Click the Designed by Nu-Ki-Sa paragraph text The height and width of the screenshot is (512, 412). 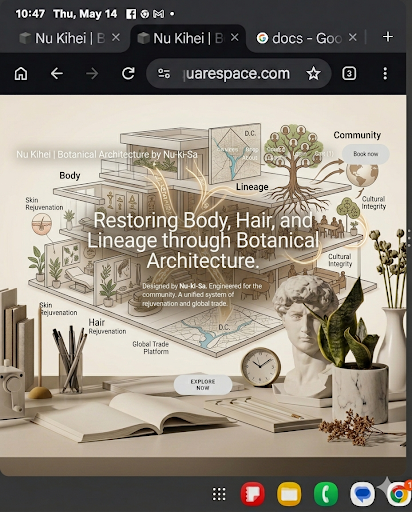(x=202, y=295)
